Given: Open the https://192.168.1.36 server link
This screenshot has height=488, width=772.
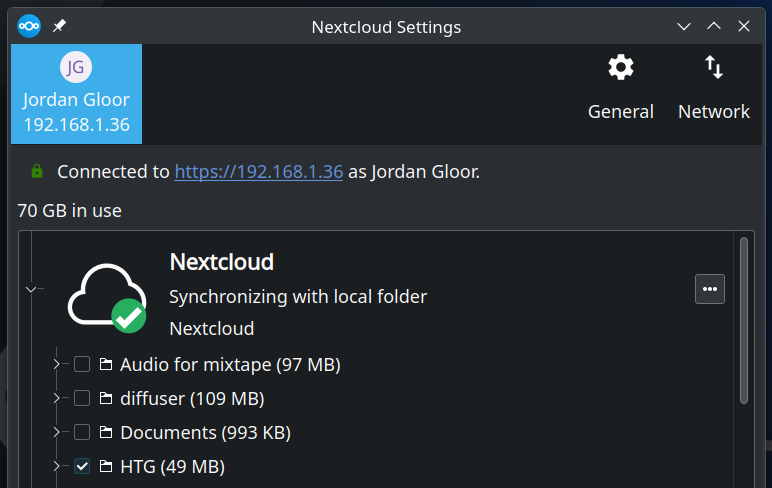Looking at the screenshot, I should [258, 172].
